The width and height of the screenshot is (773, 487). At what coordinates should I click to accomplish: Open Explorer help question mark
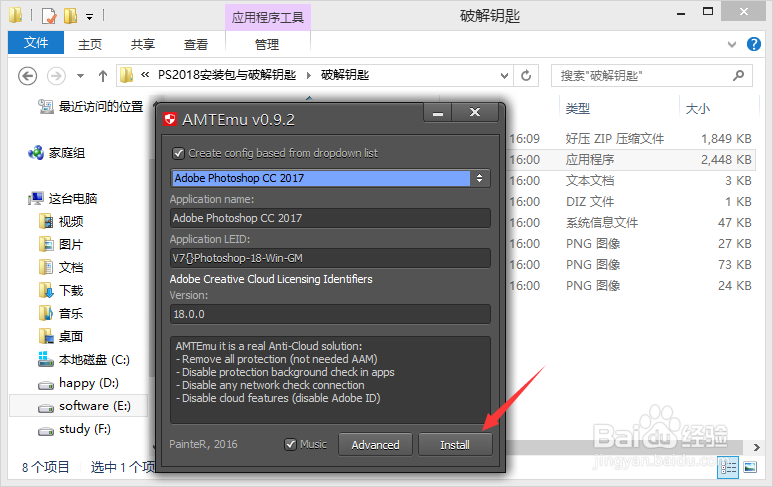click(754, 44)
